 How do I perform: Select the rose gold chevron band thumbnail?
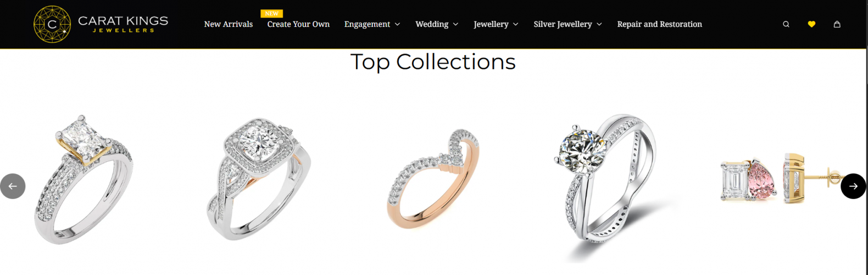click(x=433, y=179)
